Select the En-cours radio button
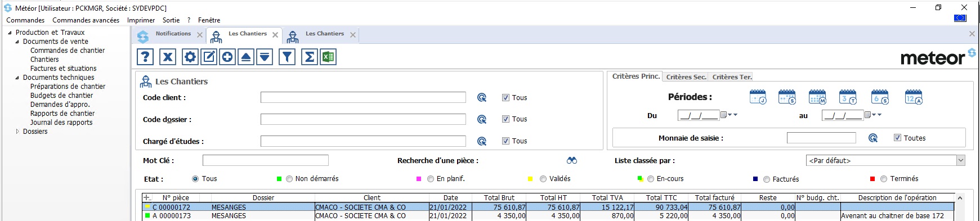 [651, 179]
